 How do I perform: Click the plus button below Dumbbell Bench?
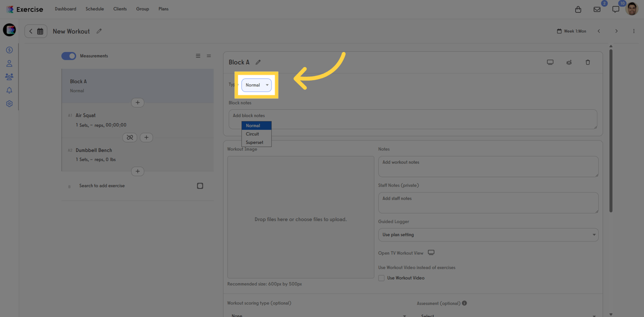pyautogui.click(x=138, y=171)
